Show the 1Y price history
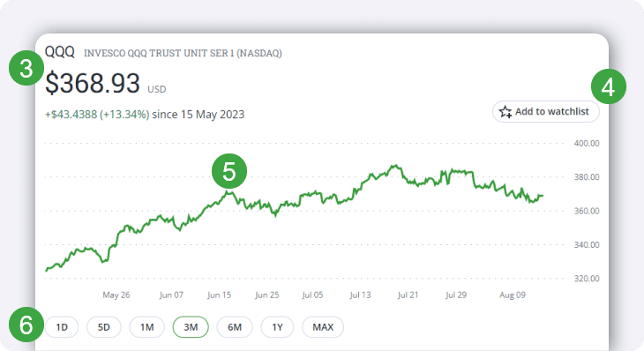 277,327
